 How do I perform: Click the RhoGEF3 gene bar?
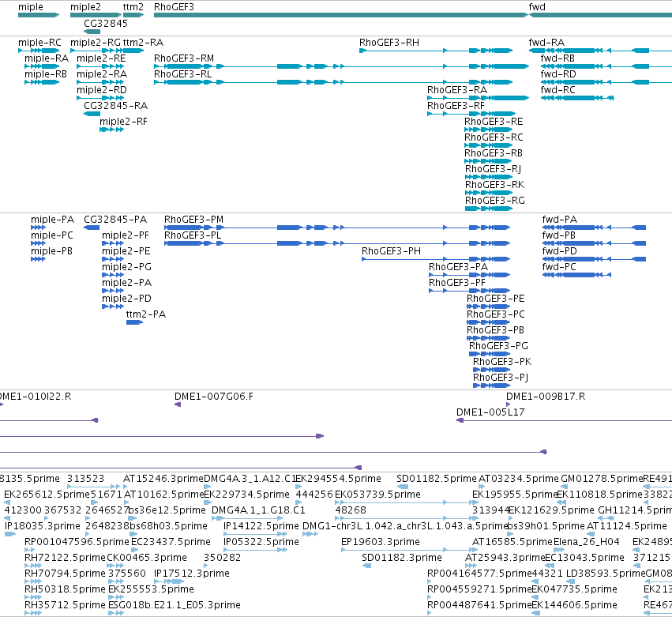pyautogui.click(x=341, y=15)
